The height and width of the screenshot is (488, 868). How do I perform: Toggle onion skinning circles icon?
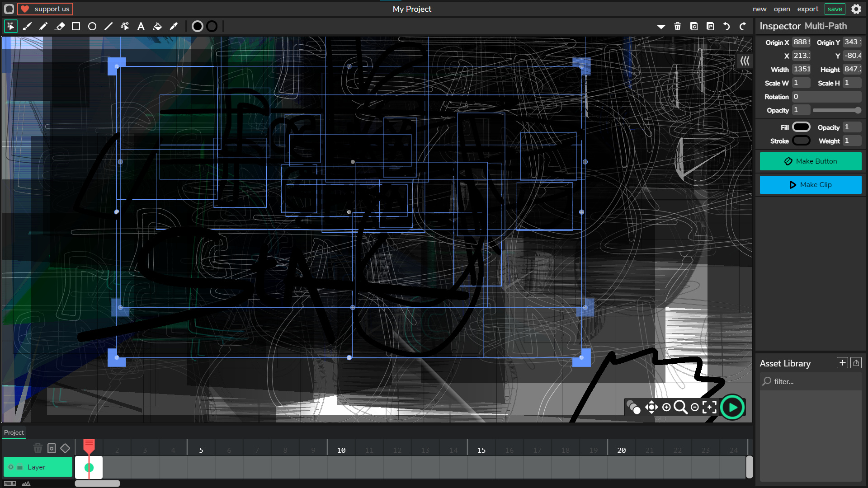click(634, 408)
